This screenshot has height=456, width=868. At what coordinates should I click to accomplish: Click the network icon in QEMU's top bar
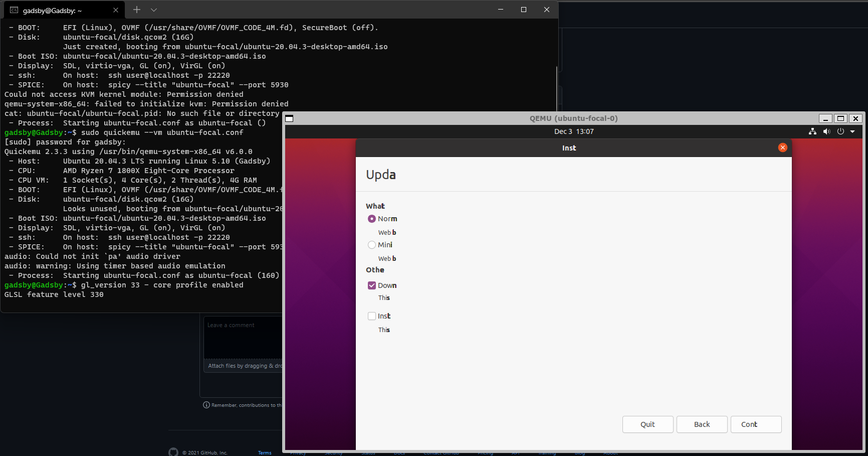pos(812,131)
